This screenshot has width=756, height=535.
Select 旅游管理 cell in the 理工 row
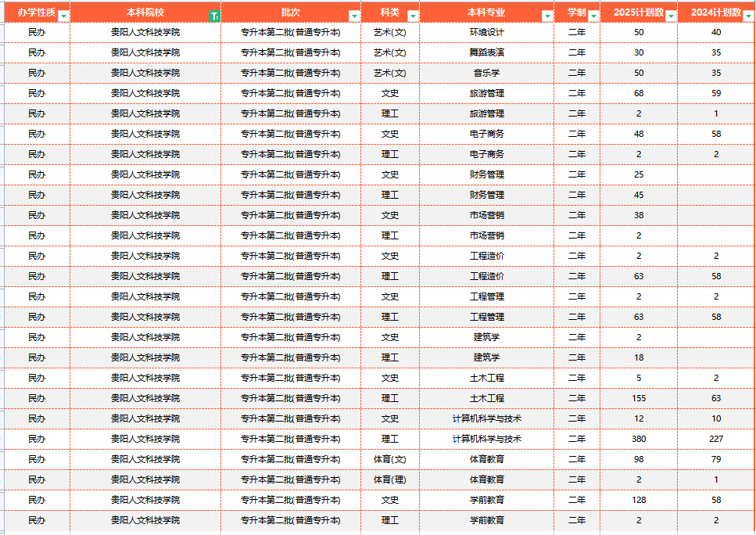pos(486,113)
